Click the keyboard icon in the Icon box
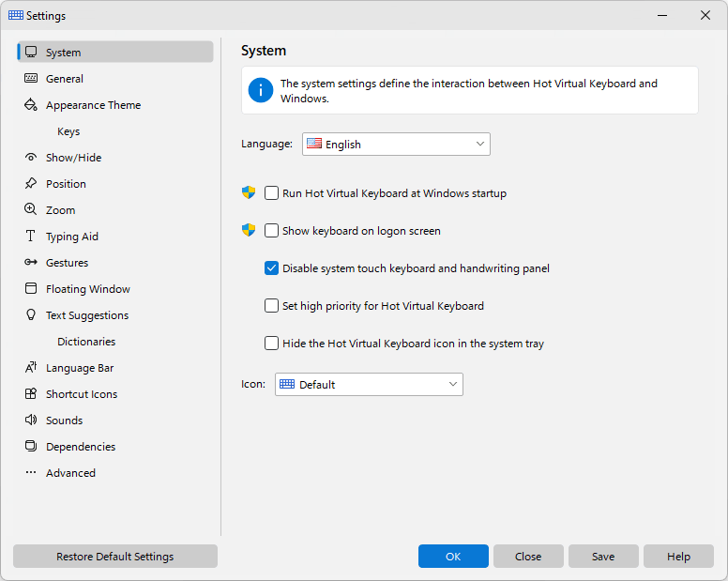This screenshot has height=581, width=728. (x=287, y=384)
